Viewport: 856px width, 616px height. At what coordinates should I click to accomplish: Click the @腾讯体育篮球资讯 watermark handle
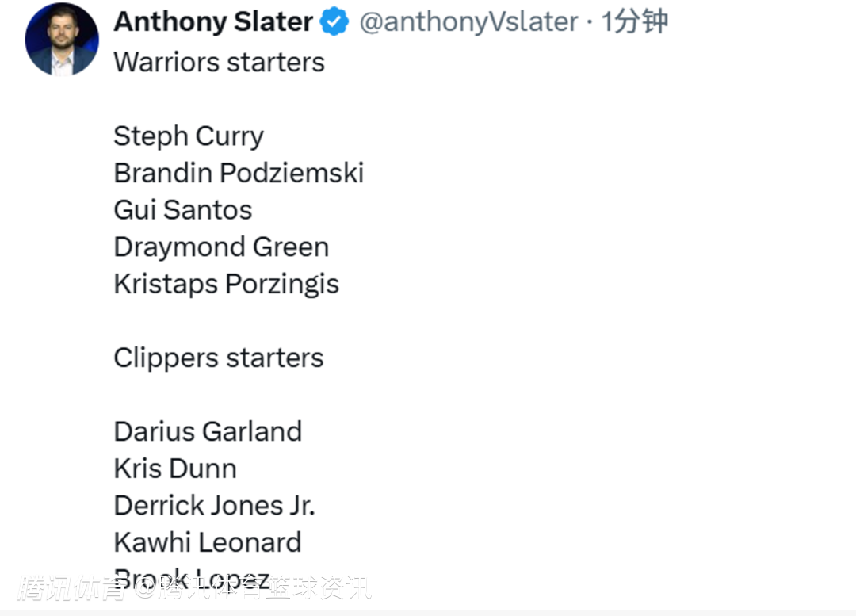pyautogui.click(x=252, y=589)
